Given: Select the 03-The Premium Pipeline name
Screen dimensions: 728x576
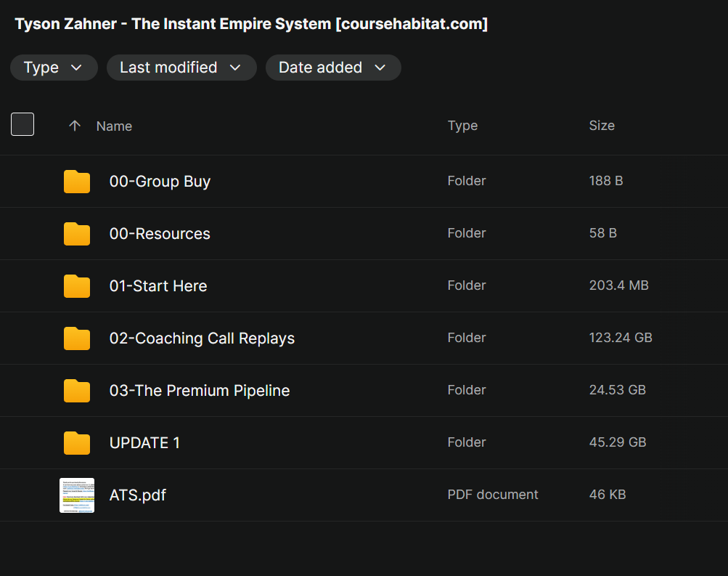Looking at the screenshot, I should coord(200,391).
